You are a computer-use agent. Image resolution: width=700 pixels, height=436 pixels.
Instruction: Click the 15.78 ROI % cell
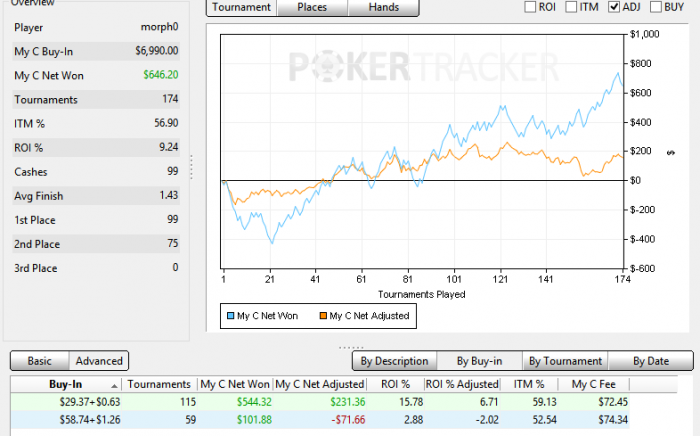pyautogui.click(x=411, y=402)
